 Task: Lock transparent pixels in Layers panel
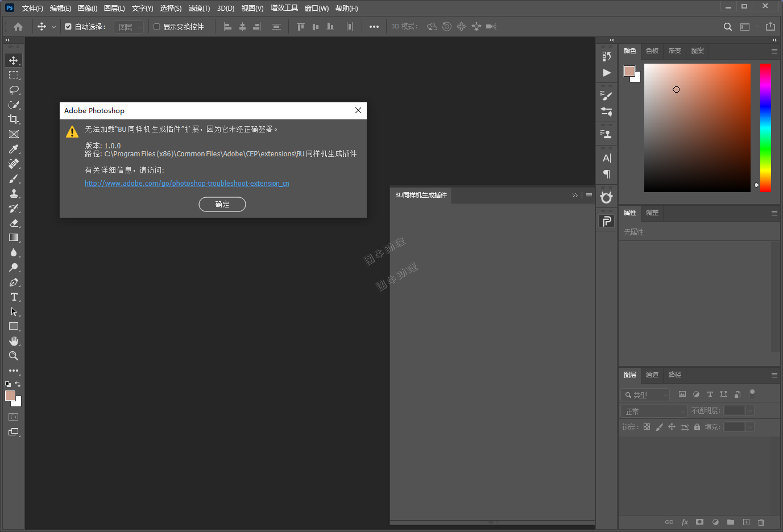647,427
